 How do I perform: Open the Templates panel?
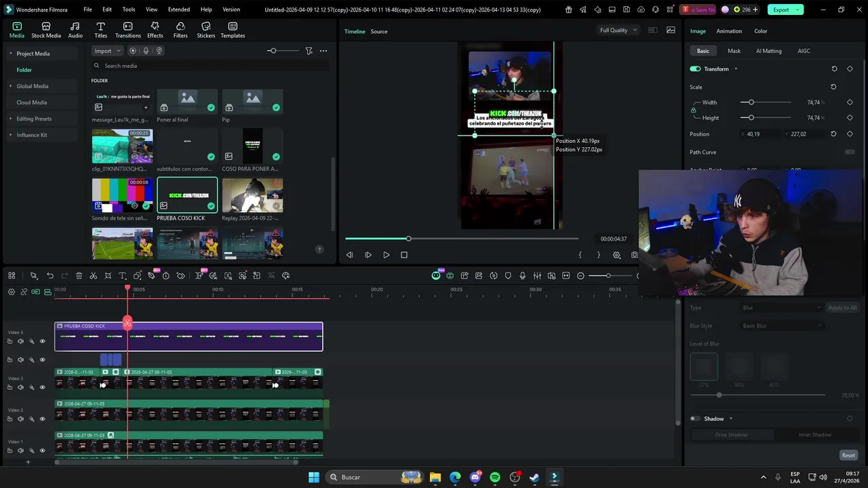click(x=233, y=30)
